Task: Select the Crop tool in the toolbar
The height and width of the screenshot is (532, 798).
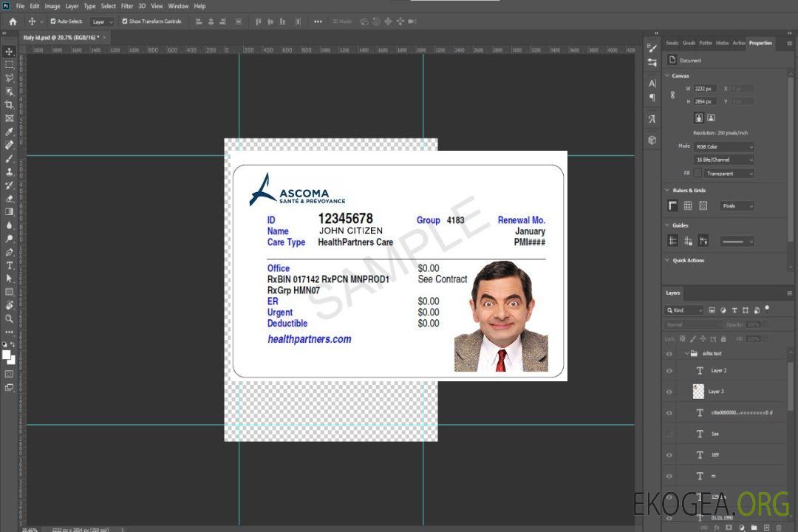Action: coord(10,105)
